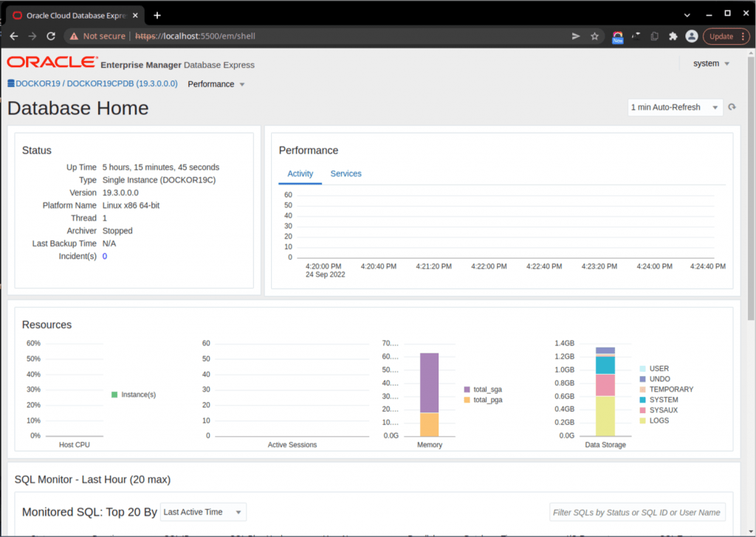Bookmark this page with the star icon
Image resolution: width=756 pixels, height=537 pixels.
(594, 36)
